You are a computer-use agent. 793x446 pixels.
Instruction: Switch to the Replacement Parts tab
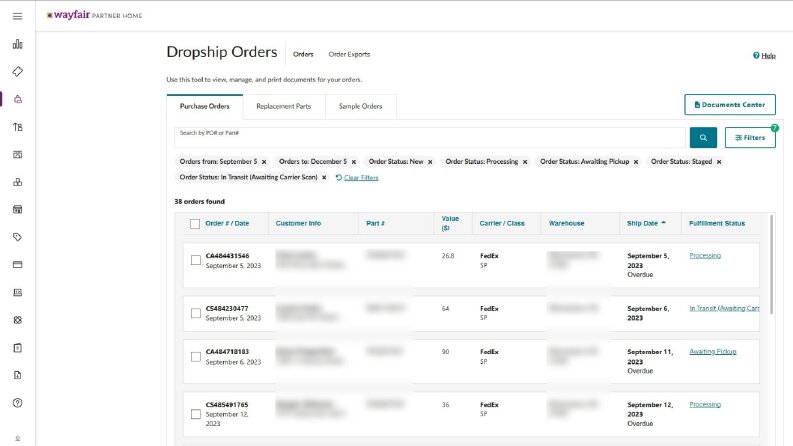tap(284, 106)
